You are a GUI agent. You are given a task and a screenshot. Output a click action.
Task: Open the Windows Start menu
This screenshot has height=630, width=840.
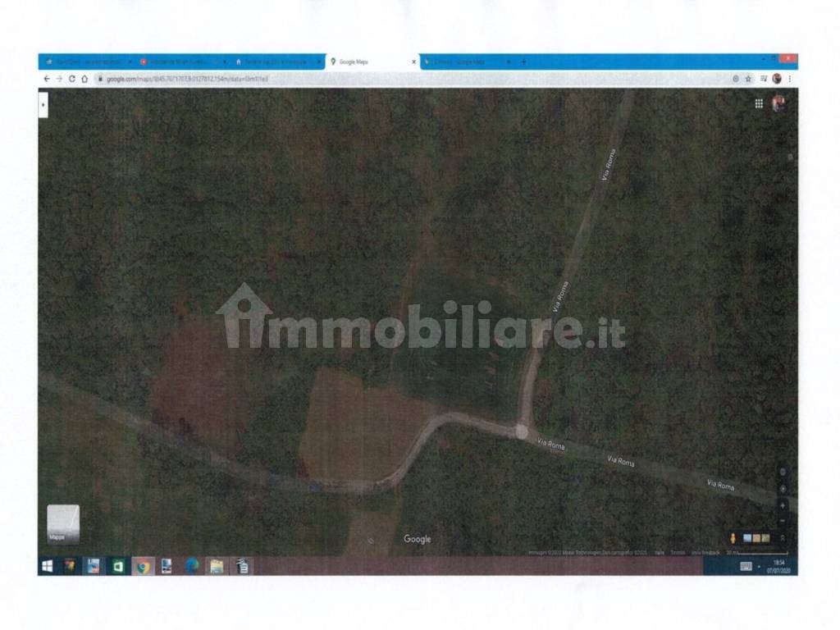click(48, 566)
